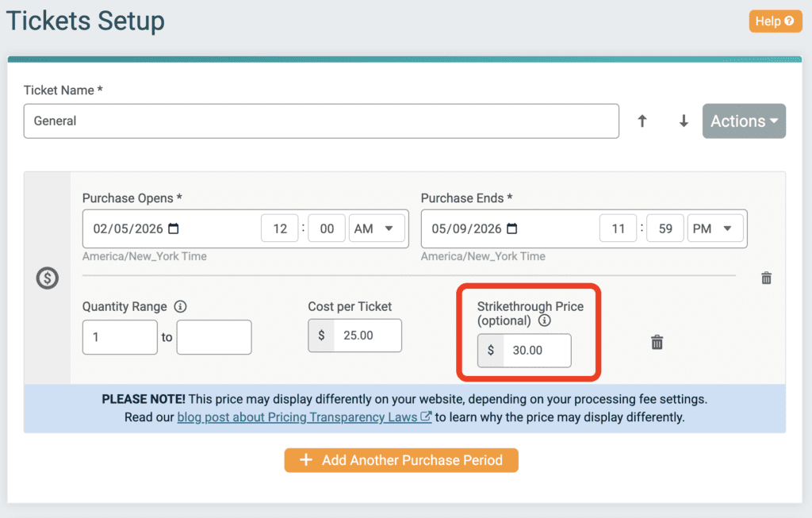Click the dollar sign purchase period icon

48,278
